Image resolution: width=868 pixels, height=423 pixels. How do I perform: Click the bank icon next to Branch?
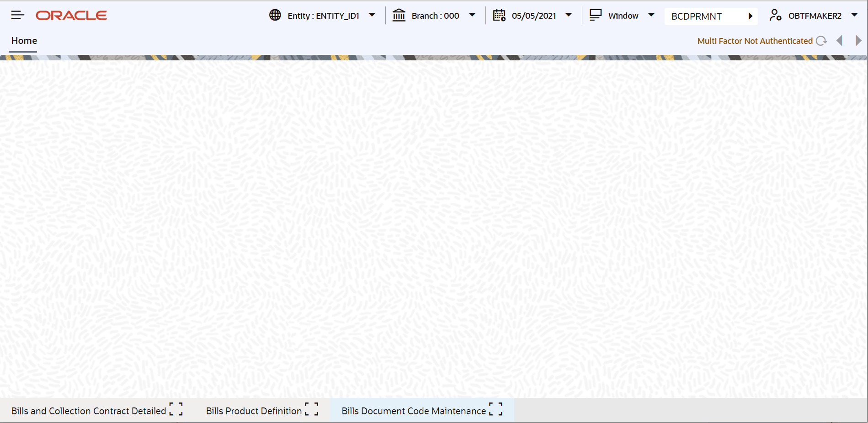click(x=399, y=15)
